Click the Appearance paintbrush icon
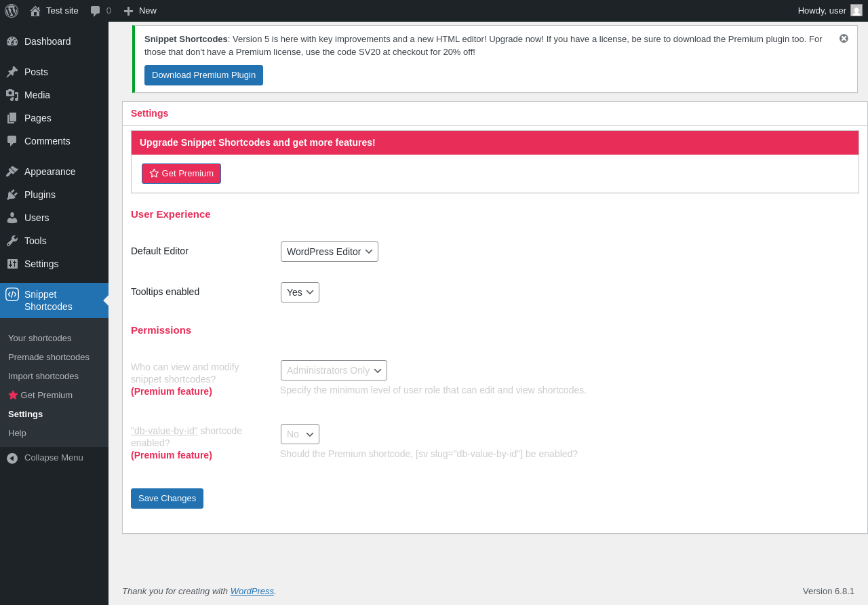Screen dimensions: 868x605 coord(12,172)
